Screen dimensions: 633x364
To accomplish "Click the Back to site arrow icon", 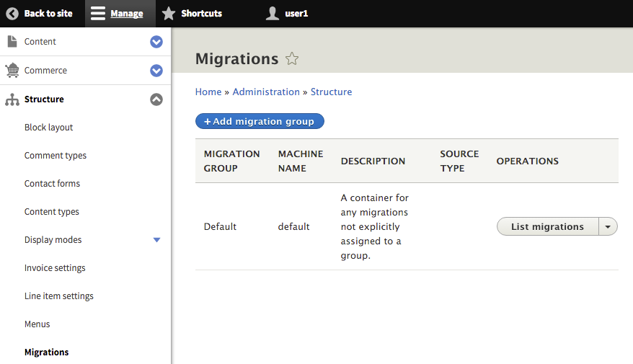I will 12,14.
